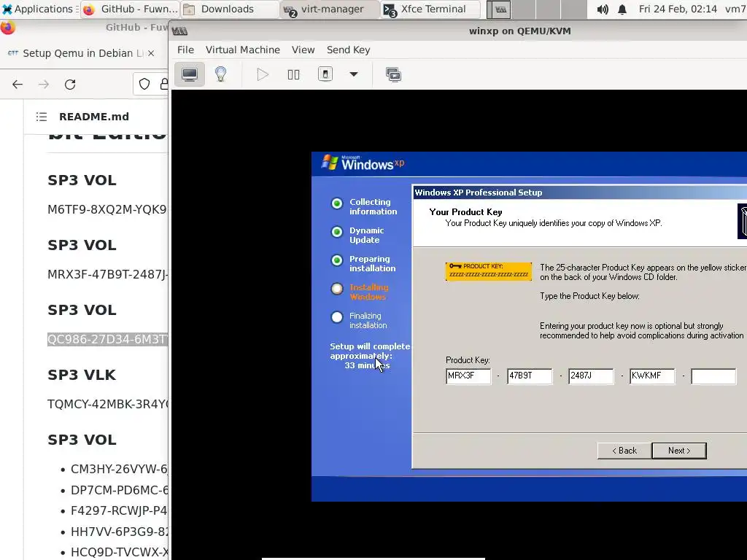Select Setup Qemu in Debian Firefox tab
Screen dimensions: 747x560
pyautogui.click(x=81, y=52)
